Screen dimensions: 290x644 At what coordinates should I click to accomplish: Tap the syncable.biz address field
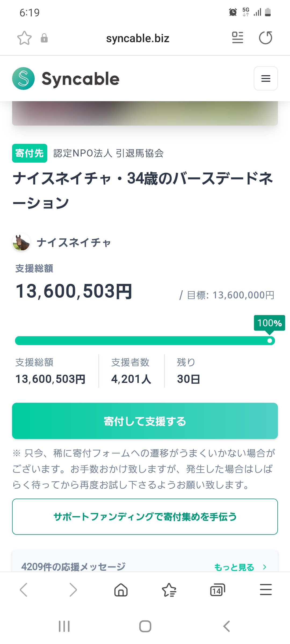[138, 38]
